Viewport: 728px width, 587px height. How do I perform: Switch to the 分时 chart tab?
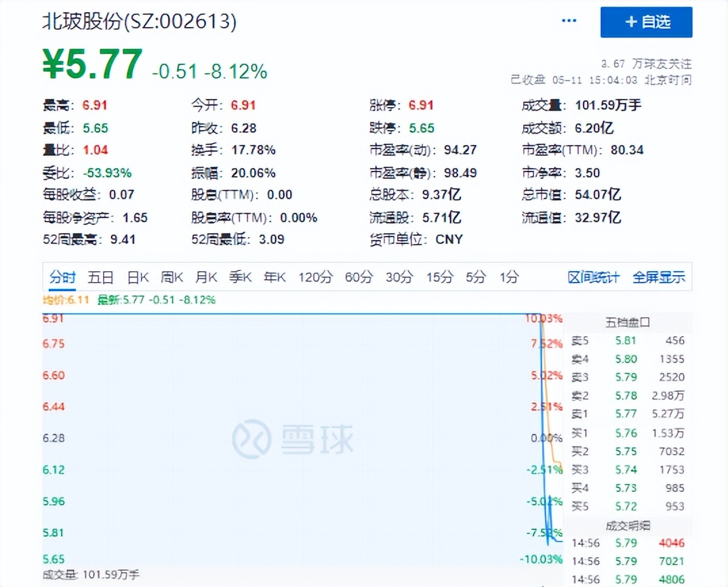62,277
